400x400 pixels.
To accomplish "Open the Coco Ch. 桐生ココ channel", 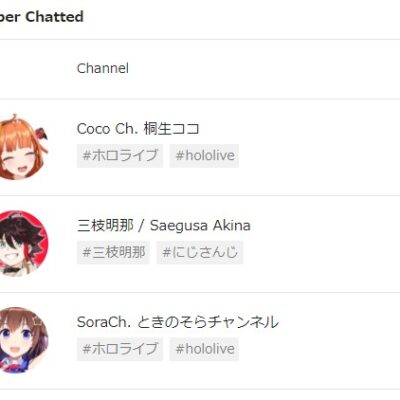I will pyautogui.click(x=138, y=129).
